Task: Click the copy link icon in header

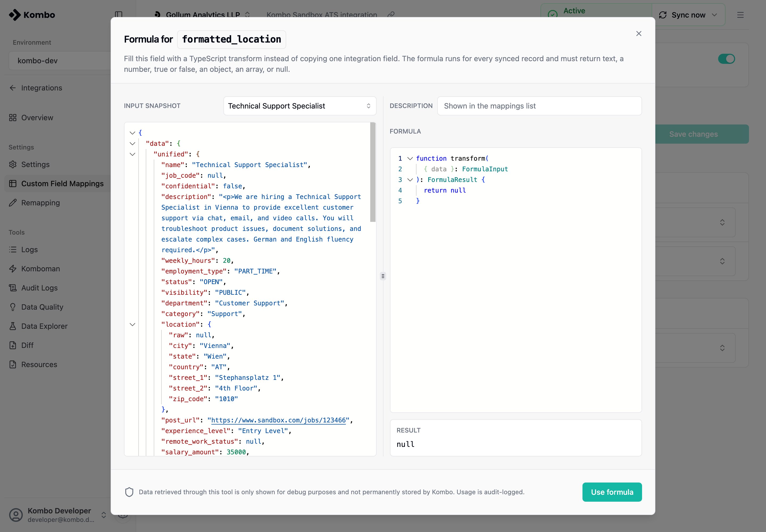Action: (391, 15)
